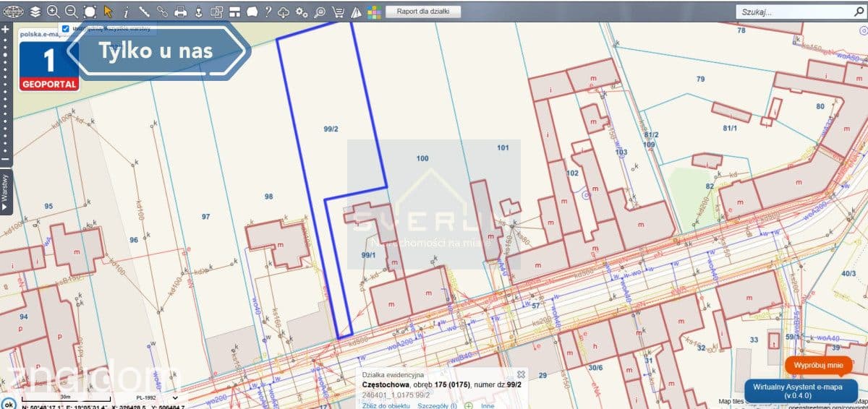868x409 pixels.
Task: Open the globe map selection icon
Action: coord(13,11)
